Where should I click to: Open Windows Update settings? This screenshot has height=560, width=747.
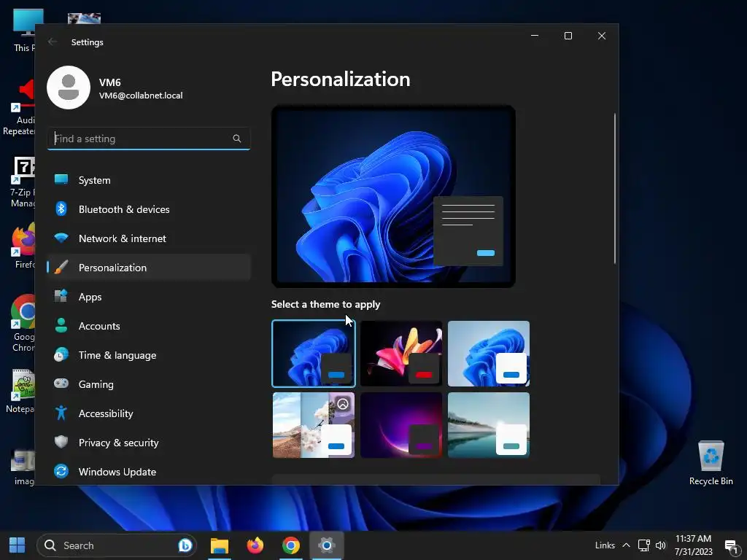149,472
